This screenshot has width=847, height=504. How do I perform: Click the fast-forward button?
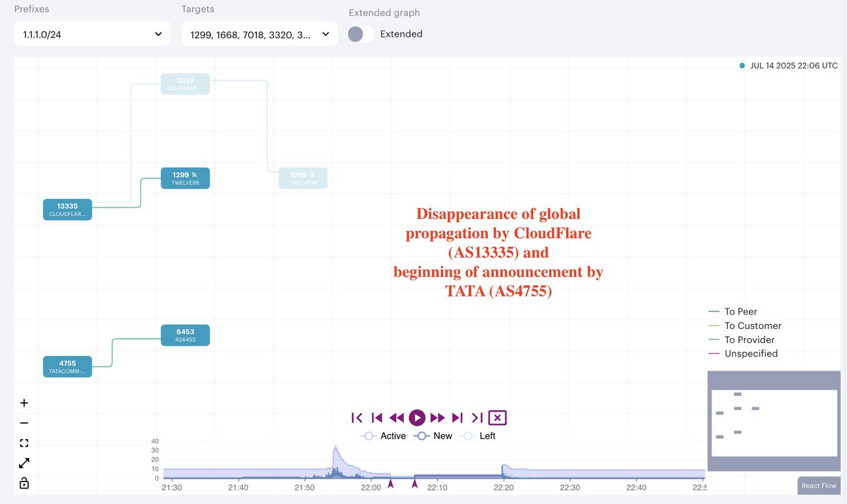[437, 418]
